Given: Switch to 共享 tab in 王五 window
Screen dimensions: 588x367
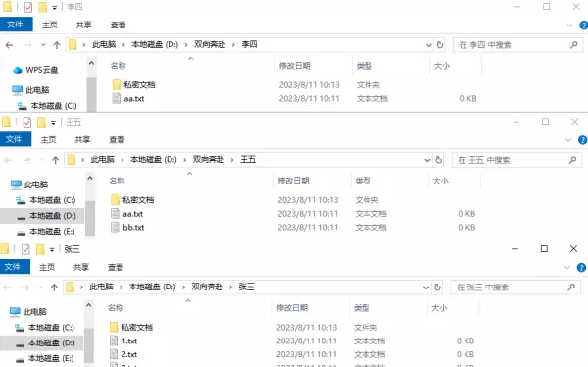Looking at the screenshot, I should (82, 139).
